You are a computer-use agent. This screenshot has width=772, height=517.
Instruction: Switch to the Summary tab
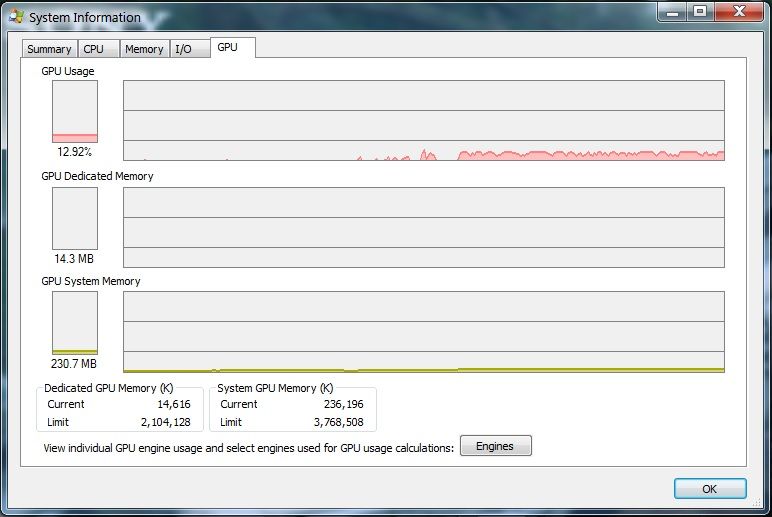click(x=49, y=49)
